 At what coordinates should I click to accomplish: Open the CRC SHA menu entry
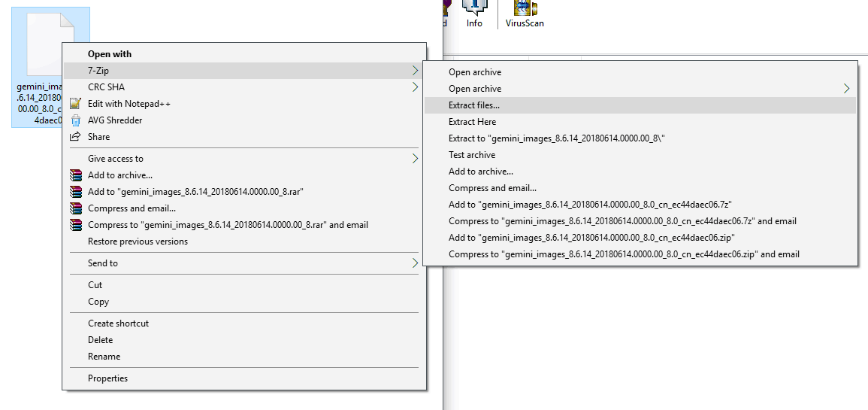[244, 87]
